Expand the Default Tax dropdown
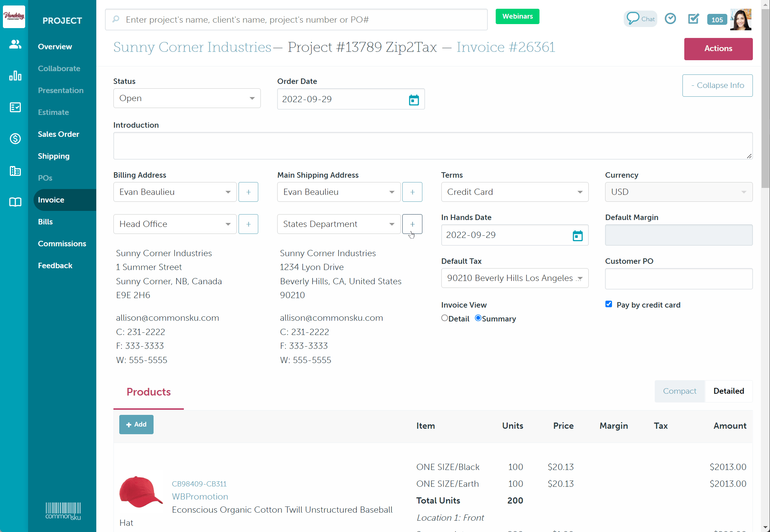 (514, 278)
